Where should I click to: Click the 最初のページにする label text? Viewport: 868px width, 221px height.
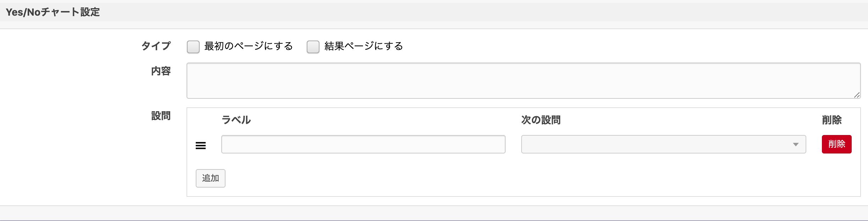tap(249, 46)
